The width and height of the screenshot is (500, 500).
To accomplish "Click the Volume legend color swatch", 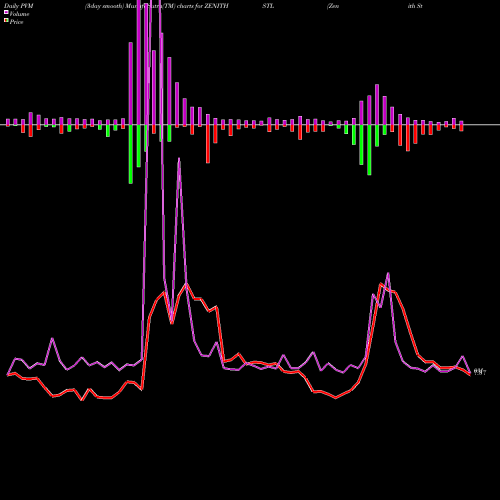I will click(x=6, y=13).
